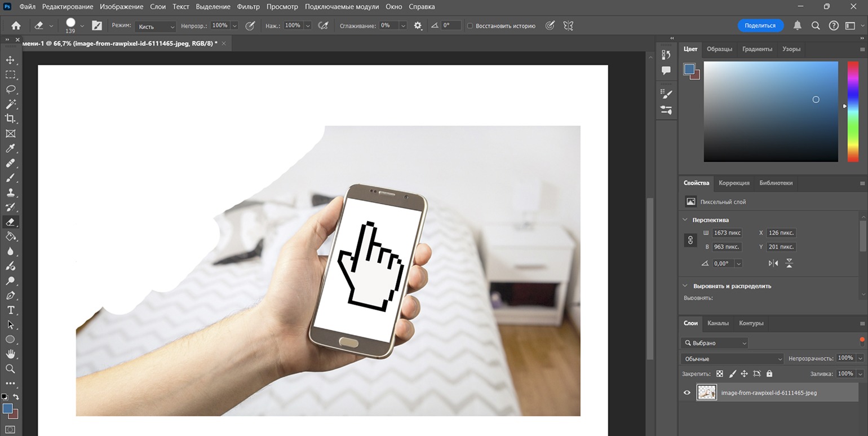Choose the Clone Stamp tool
Viewport: 868px width, 436px height.
coord(10,192)
